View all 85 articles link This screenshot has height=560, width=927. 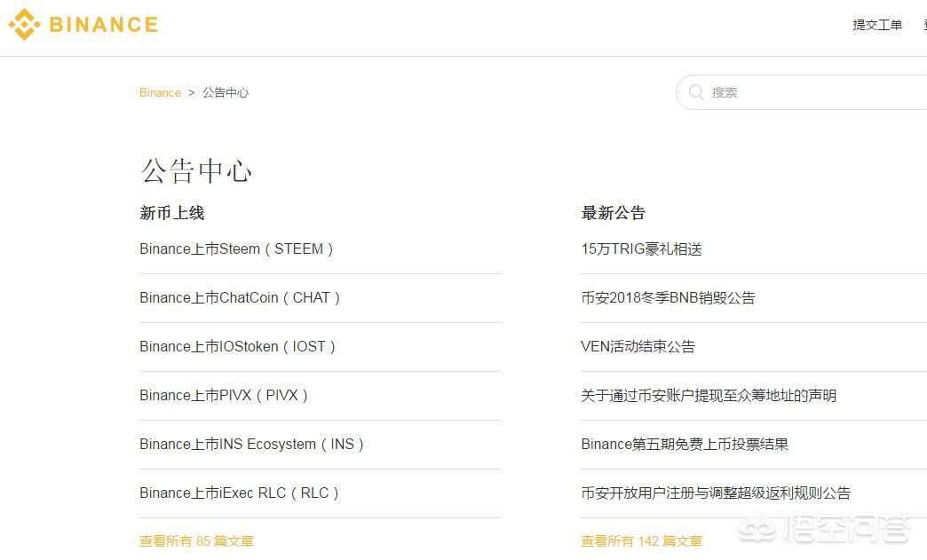tap(196, 540)
